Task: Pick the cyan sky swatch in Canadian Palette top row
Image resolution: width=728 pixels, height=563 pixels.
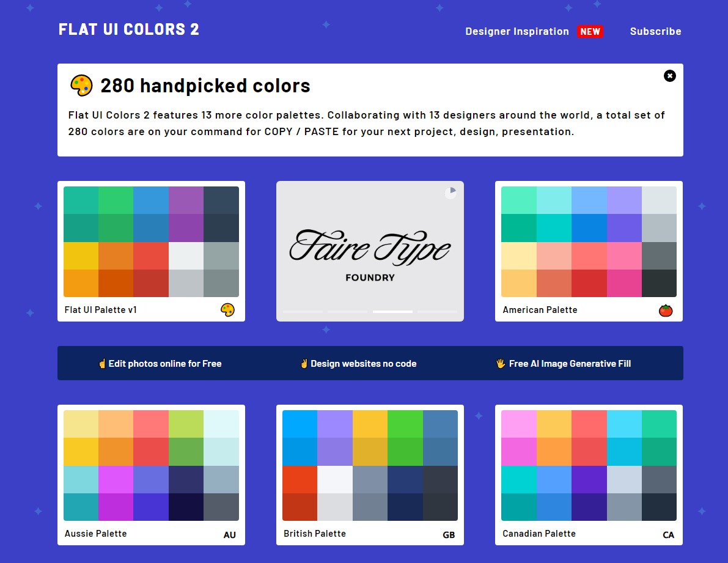Action: click(x=624, y=424)
